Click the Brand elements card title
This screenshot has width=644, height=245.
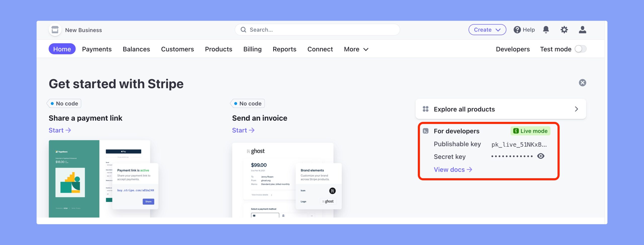point(312,170)
